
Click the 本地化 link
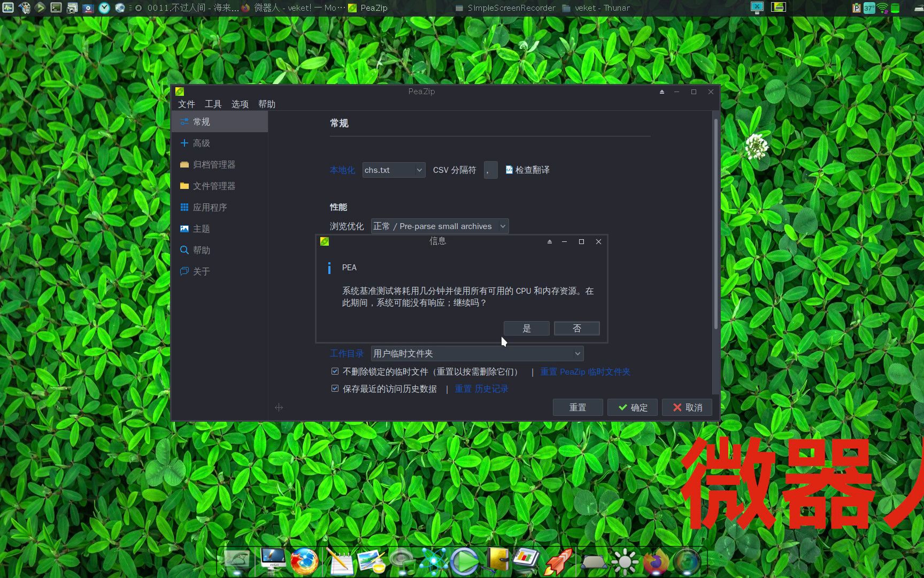click(x=342, y=170)
